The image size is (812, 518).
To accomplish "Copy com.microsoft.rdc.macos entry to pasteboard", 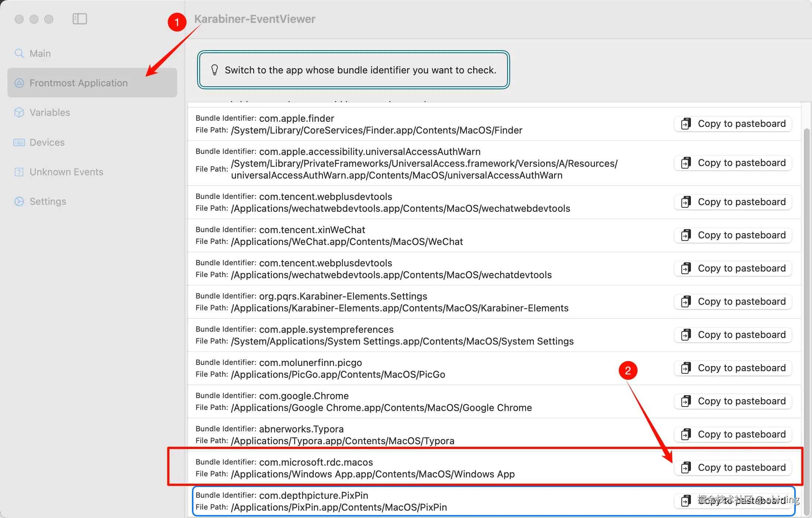I will (x=733, y=467).
